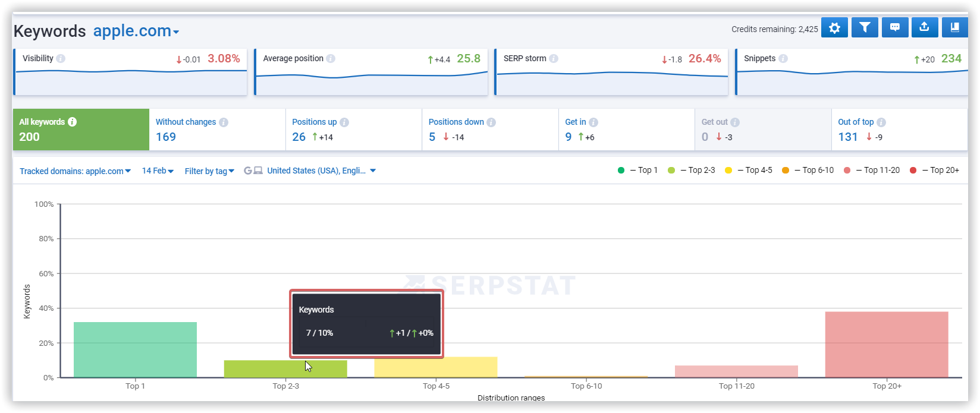
Task: Click the Positions up info icon
Action: 344,122
